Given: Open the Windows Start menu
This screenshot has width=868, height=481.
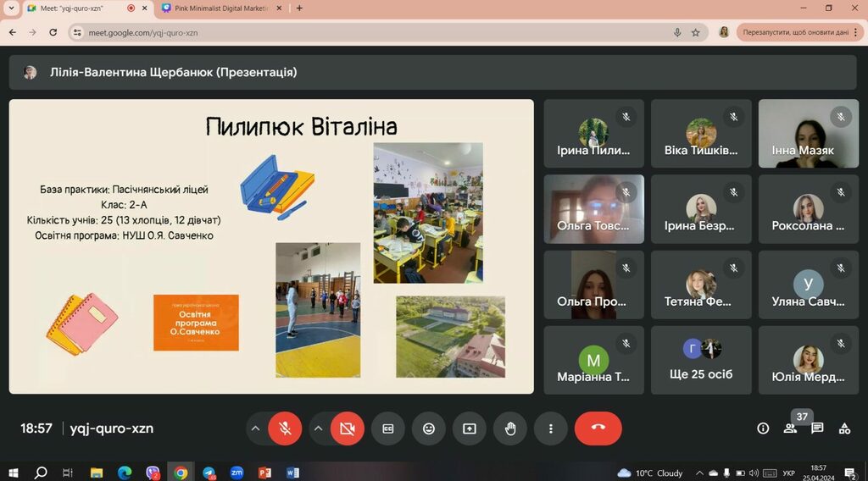Looking at the screenshot, I should click(14, 473).
